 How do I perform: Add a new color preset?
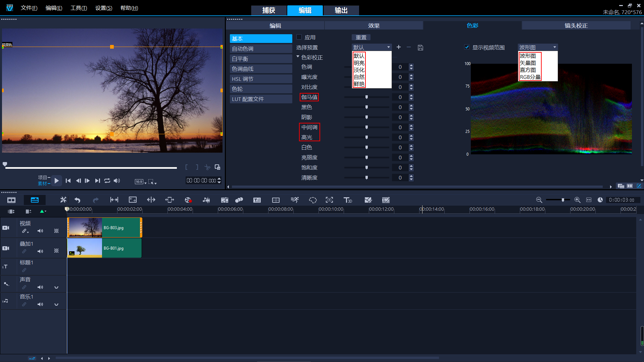[399, 47]
